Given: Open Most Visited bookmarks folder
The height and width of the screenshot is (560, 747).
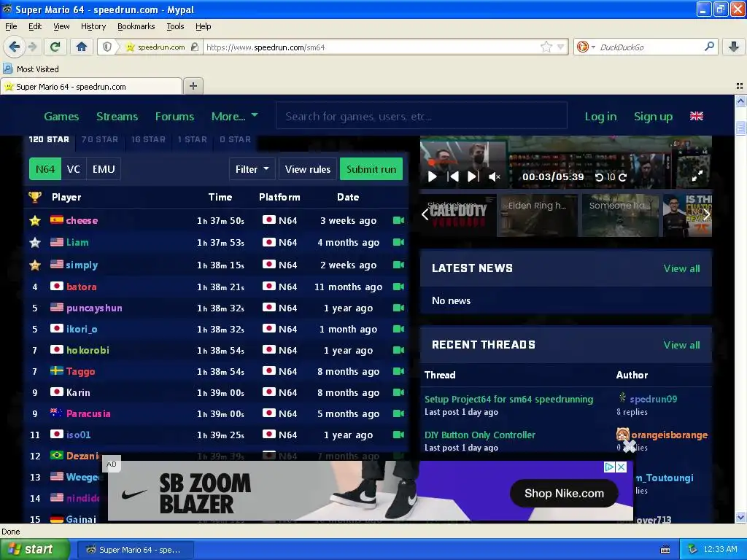Looking at the screenshot, I should tap(31, 69).
